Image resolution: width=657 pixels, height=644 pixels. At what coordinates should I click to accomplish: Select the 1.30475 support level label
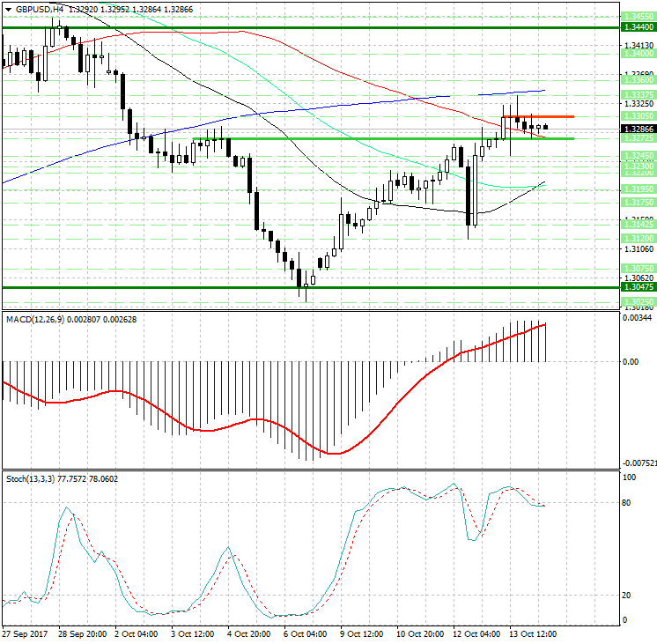pos(639,287)
